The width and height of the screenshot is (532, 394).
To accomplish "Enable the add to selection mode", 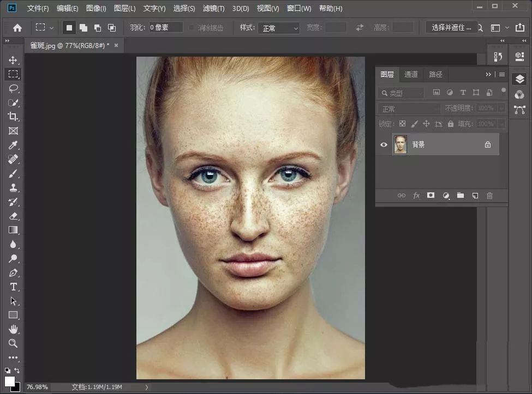I will 83,28.
